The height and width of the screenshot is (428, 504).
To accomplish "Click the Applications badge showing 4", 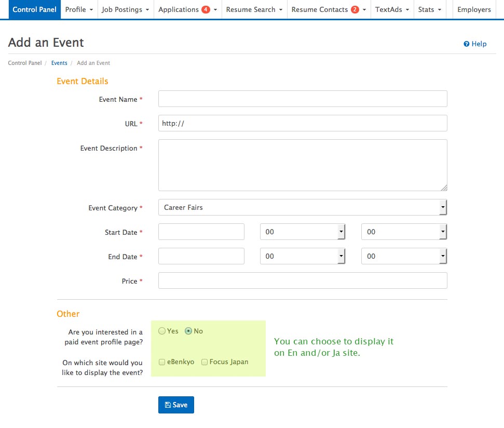I will (206, 10).
